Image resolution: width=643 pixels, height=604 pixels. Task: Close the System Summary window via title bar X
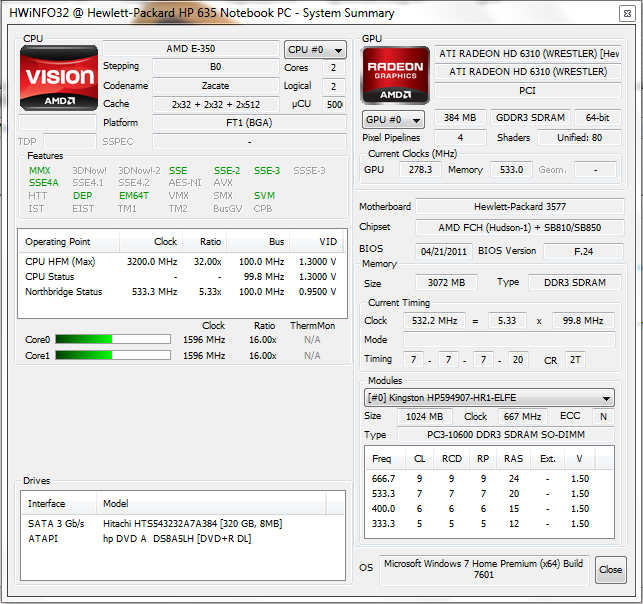coord(627,14)
